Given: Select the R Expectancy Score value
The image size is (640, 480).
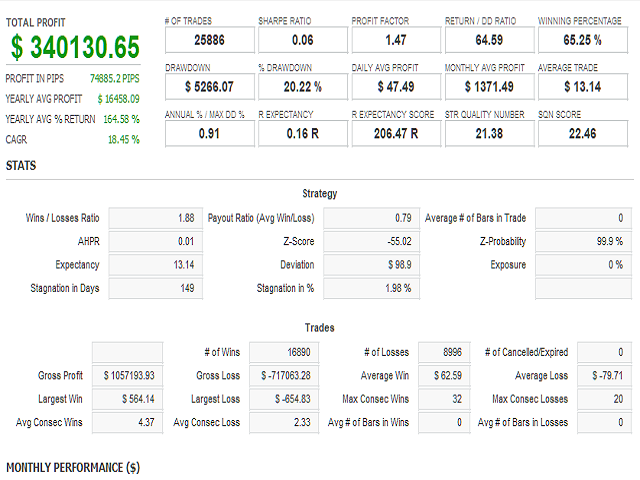Looking at the screenshot, I should [392, 133].
